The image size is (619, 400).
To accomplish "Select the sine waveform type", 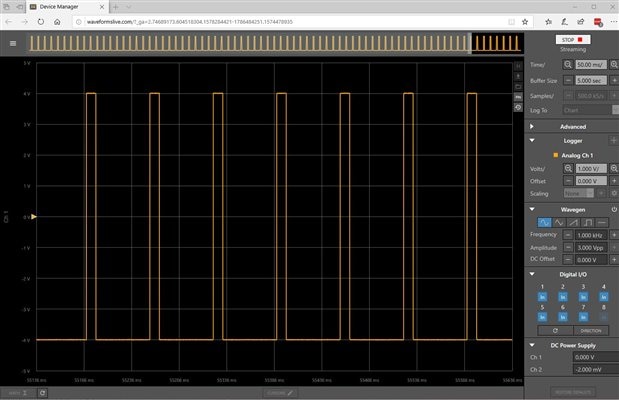I will 543,222.
